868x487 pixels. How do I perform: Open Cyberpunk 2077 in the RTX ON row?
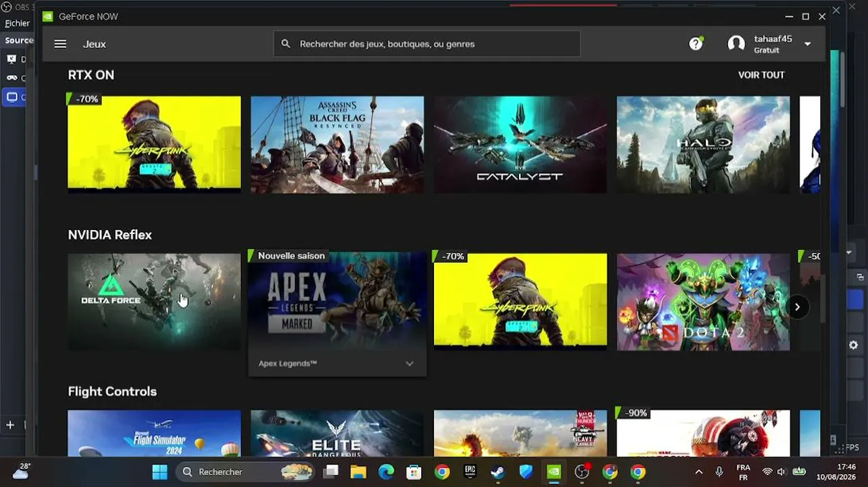click(154, 144)
